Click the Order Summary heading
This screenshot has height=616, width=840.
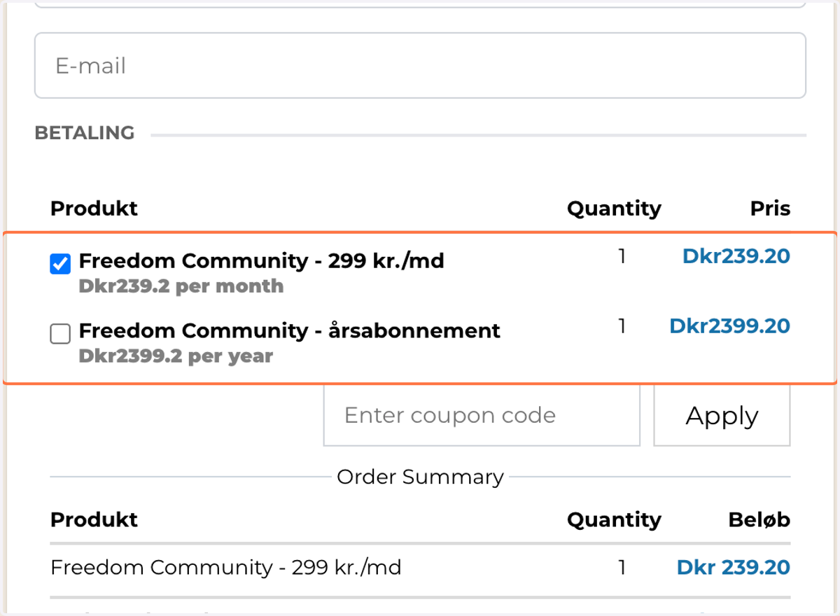click(420, 477)
